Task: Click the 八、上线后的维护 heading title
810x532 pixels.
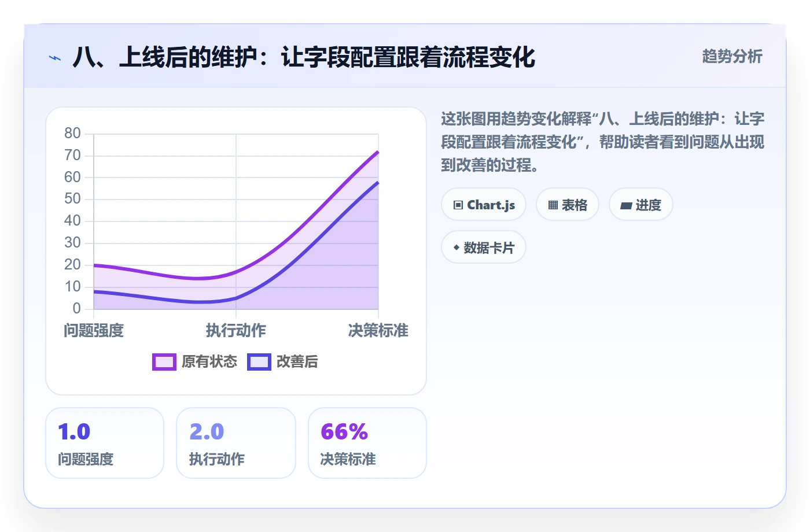Action: click(x=304, y=57)
